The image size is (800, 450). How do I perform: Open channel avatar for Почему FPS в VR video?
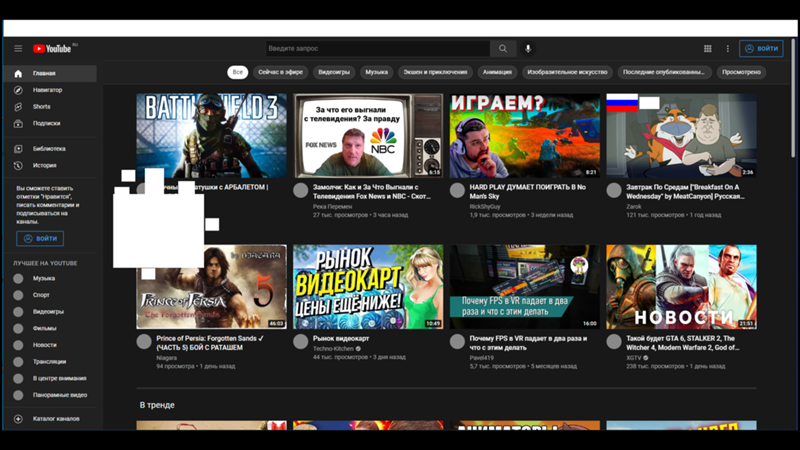[457, 341]
